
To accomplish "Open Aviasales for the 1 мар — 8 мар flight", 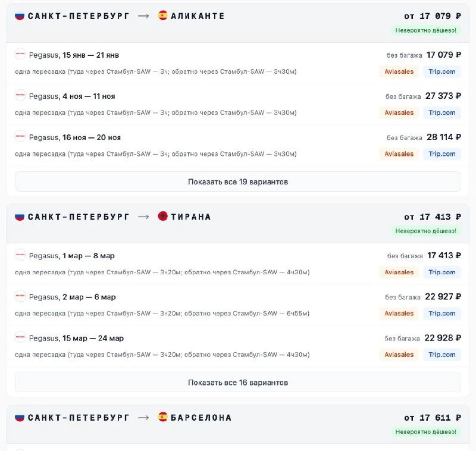I will (x=399, y=273).
